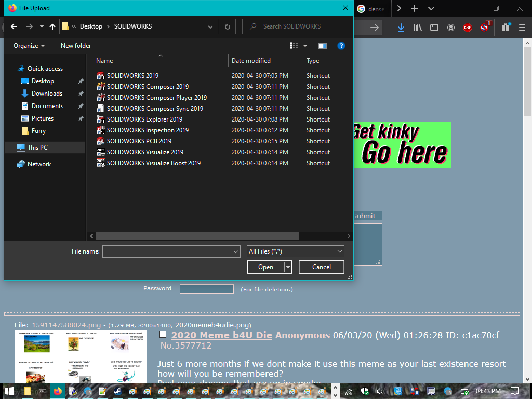Click the Search SOLIDWORKS field
The width and height of the screenshot is (532, 399).
click(x=295, y=26)
